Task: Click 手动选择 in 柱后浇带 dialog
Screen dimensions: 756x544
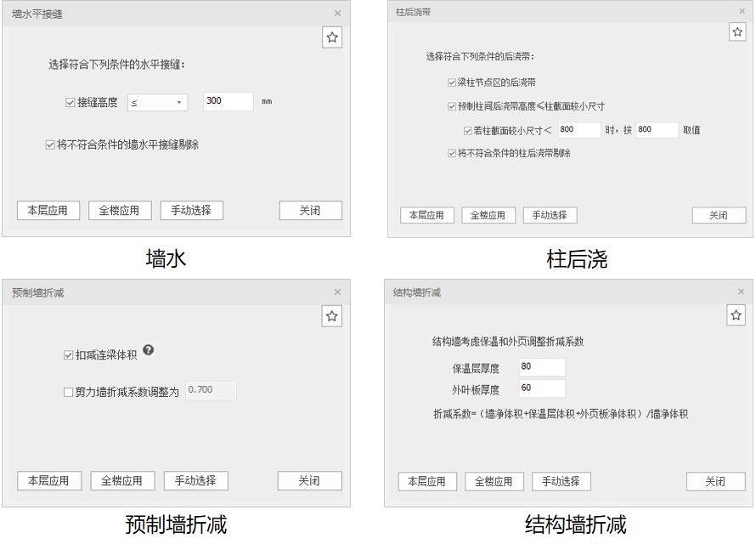Action: [x=550, y=216]
